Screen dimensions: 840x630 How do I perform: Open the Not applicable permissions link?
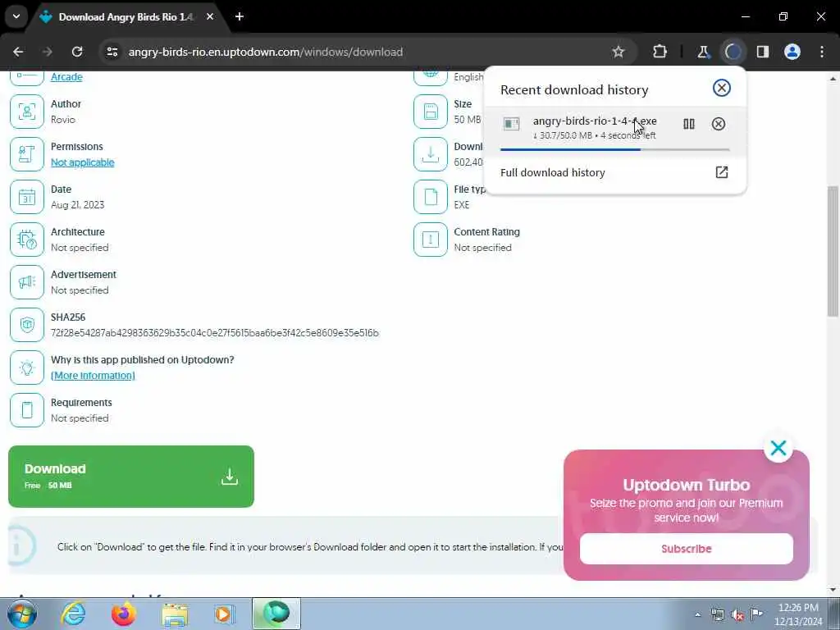83,162
